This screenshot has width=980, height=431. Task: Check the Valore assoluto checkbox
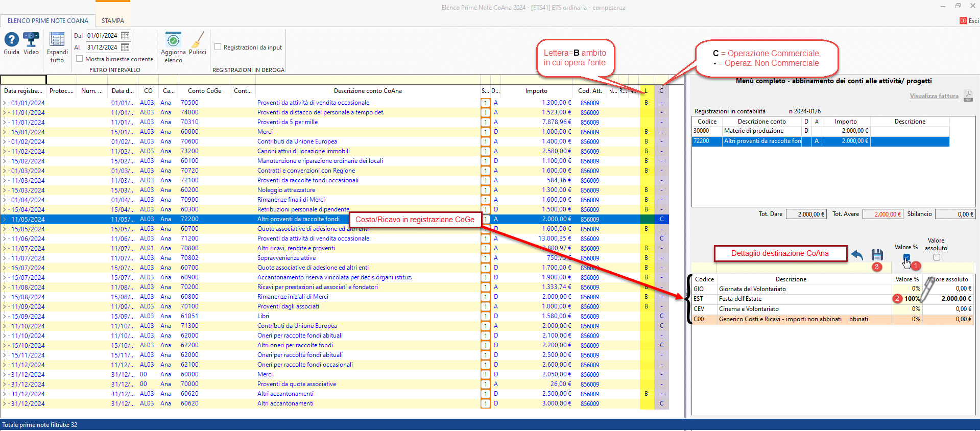click(937, 257)
